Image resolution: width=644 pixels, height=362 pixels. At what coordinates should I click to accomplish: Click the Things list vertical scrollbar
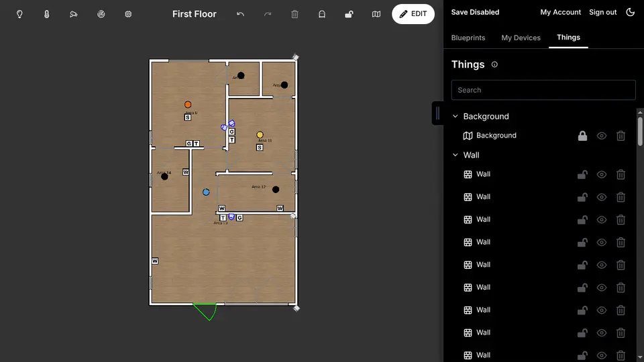coord(640,131)
